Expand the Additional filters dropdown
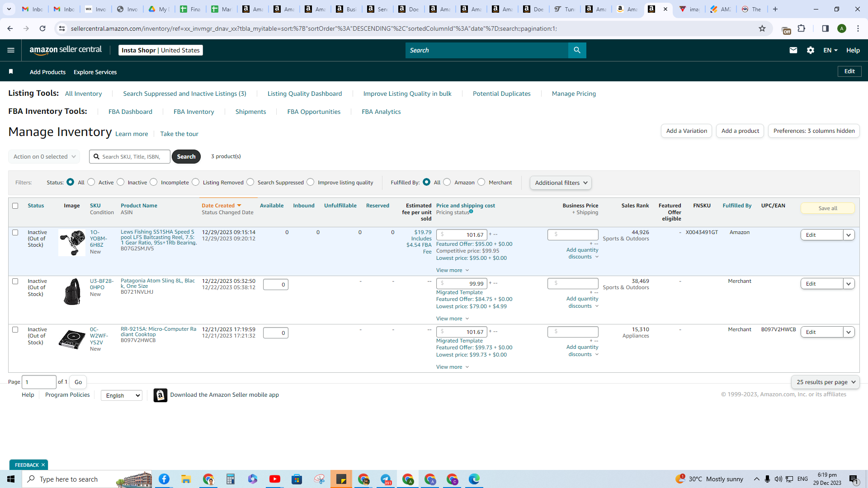Image resolution: width=868 pixels, height=488 pixels. pos(561,183)
